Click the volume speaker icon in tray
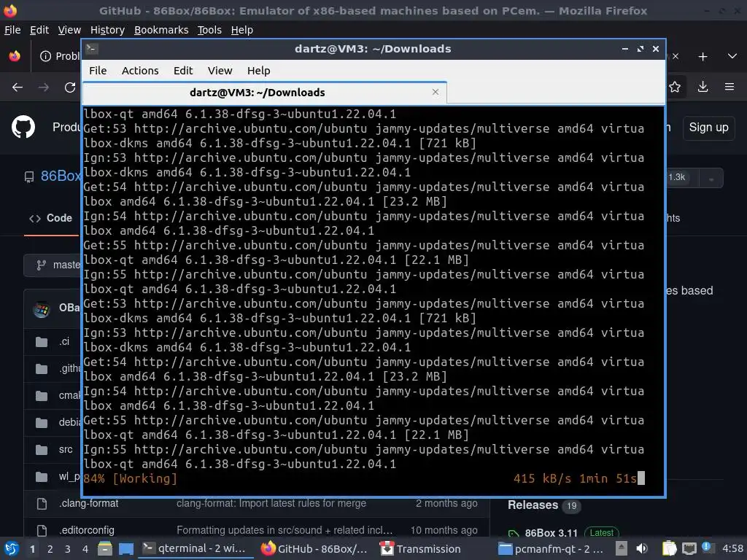 coord(642,549)
